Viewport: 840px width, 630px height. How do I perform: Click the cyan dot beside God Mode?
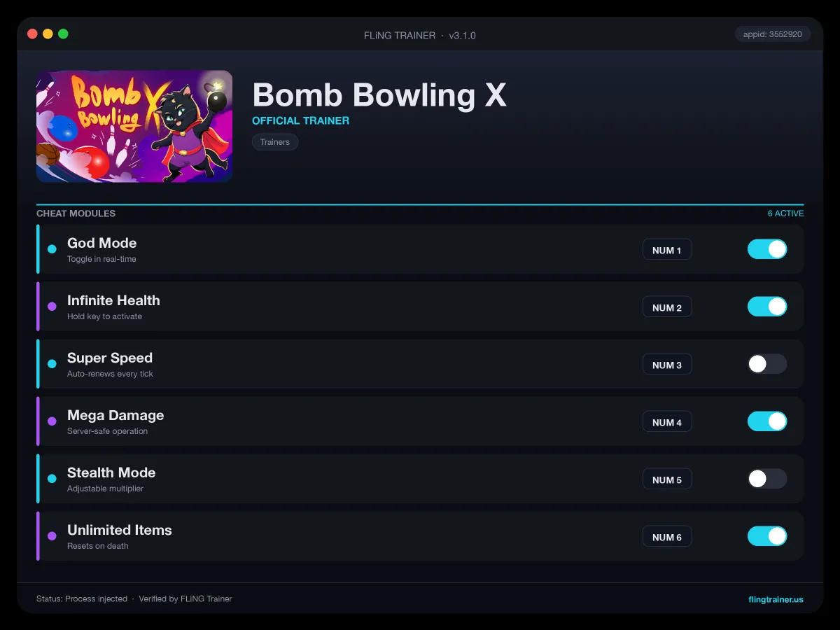(x=52, y=249)
